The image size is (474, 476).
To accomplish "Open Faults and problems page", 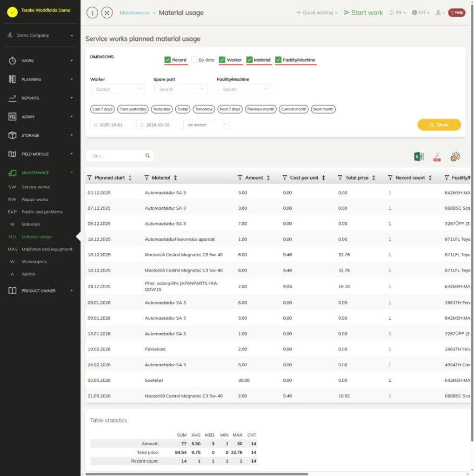I will (42, 212).
